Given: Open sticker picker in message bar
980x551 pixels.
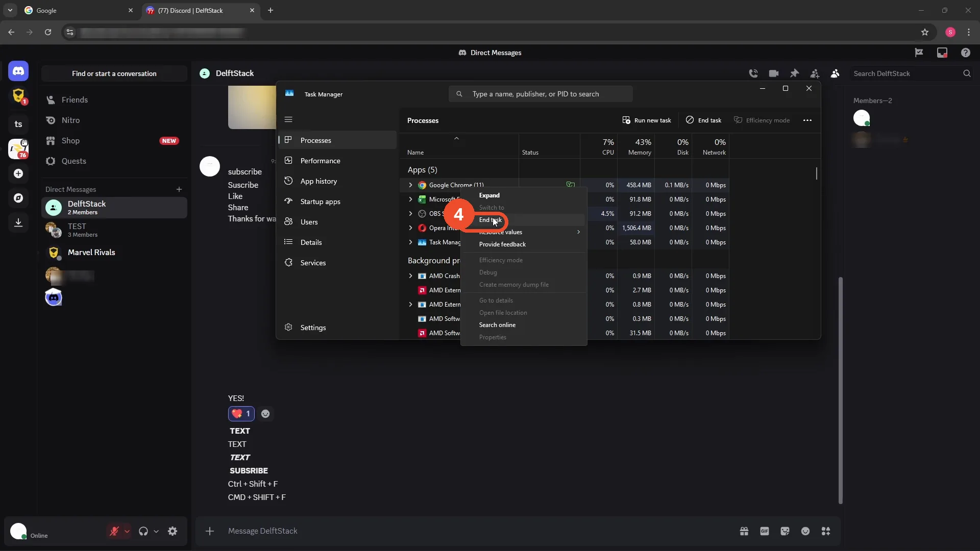Looking at the screenshot, I should (785, 531).
